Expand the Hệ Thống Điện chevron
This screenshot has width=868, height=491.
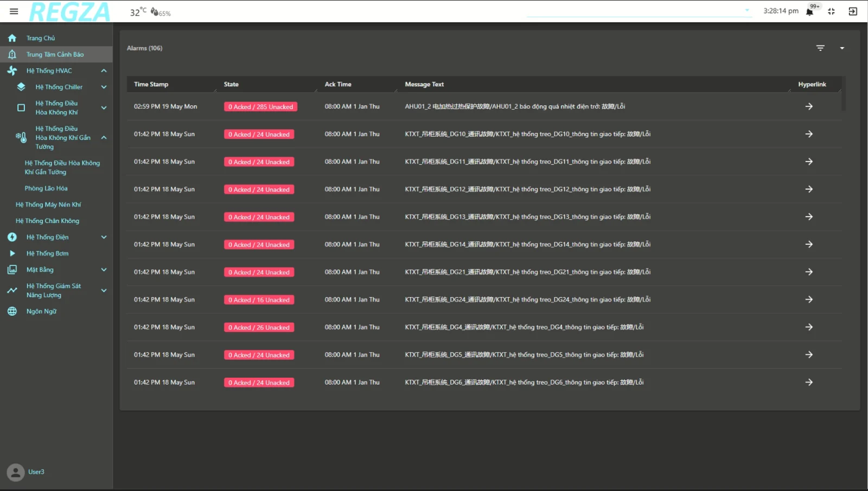point(104,237)
